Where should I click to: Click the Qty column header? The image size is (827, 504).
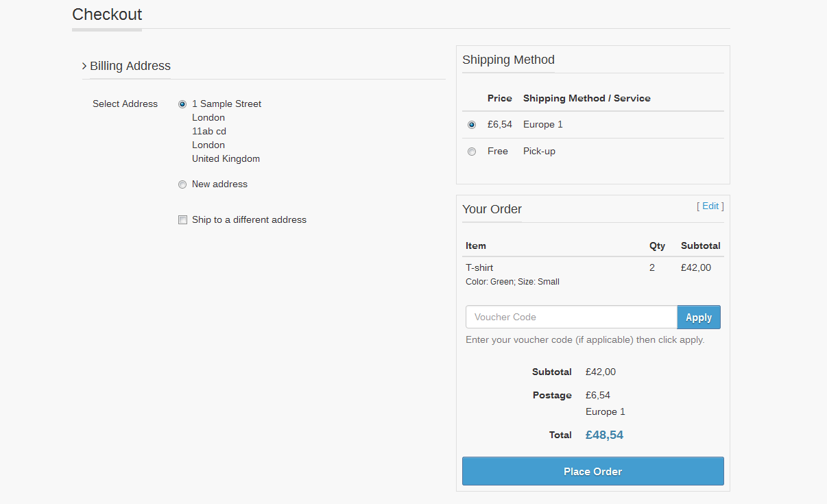(657, 245)
